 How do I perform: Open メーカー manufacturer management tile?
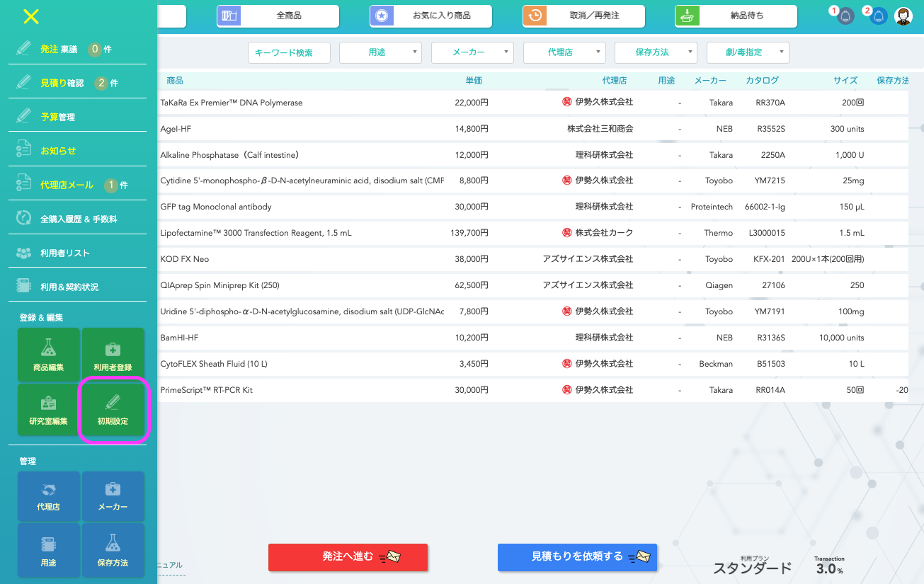point(113,496)
